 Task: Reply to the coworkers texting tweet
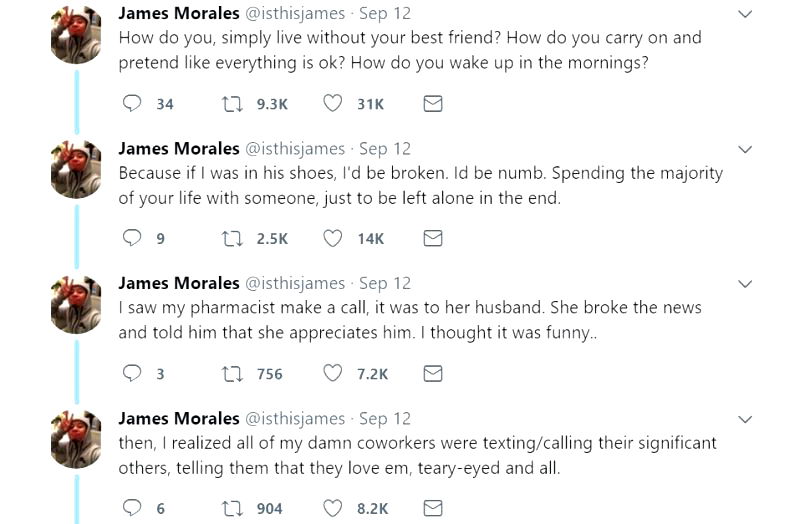click(x=132, y=508)
